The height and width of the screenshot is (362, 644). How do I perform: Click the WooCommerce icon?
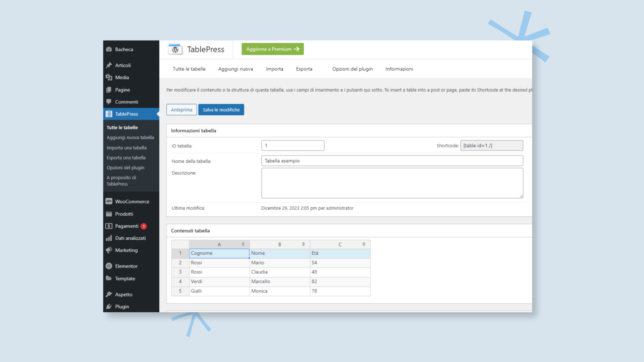(109, 201)
